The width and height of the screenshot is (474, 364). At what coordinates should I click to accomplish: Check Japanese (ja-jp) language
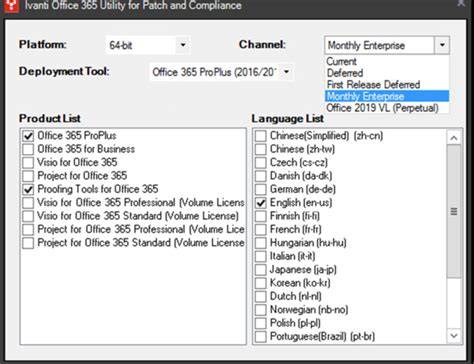[261, 270]
